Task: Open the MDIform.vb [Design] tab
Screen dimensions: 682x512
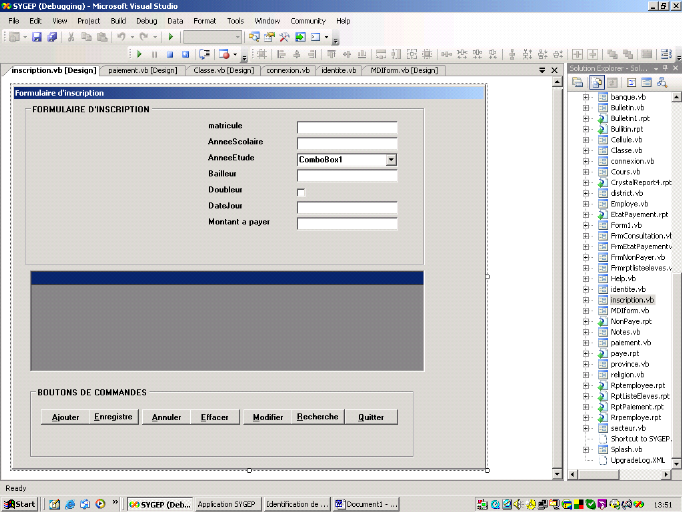Action: tap(403, 71)
